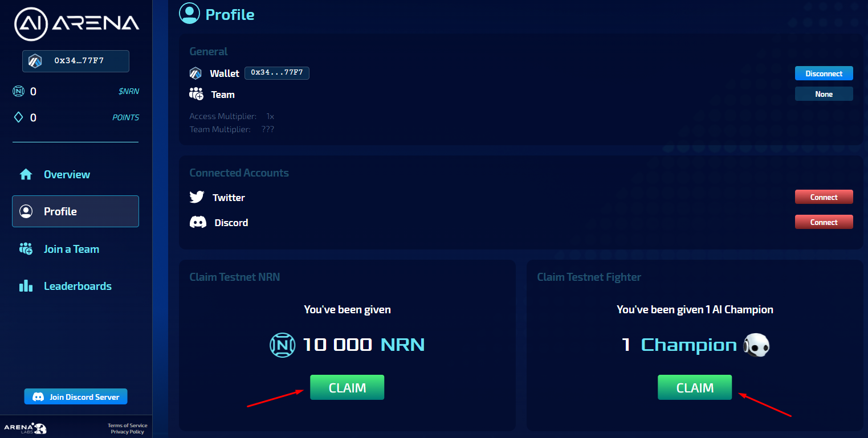Click the Team Multiplier value ???

(x=268, y=129)
